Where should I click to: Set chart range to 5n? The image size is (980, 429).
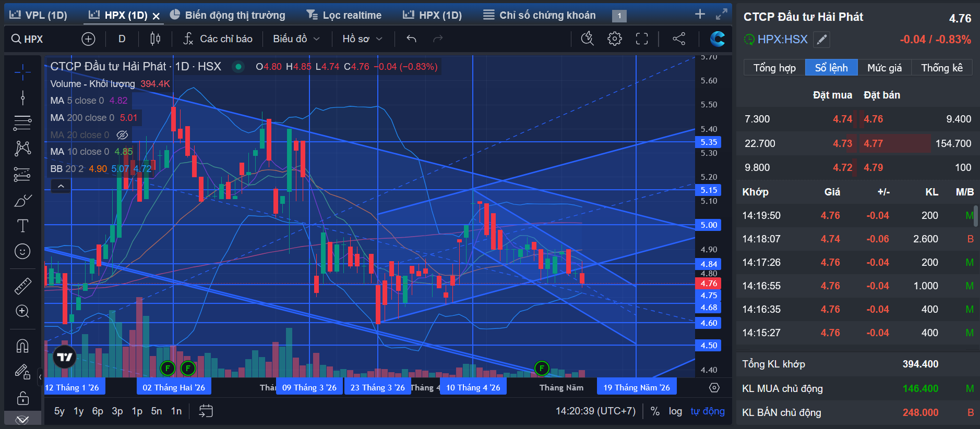157,411
